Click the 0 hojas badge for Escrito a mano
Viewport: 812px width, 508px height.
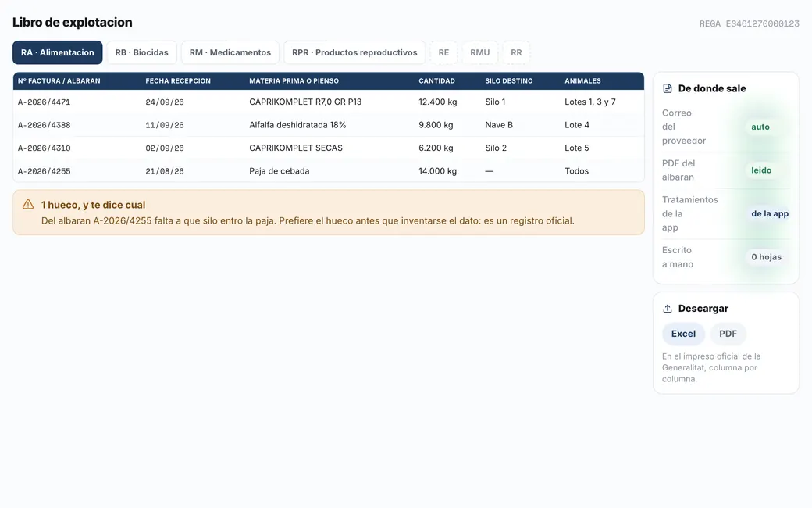(x=767, y=257)
